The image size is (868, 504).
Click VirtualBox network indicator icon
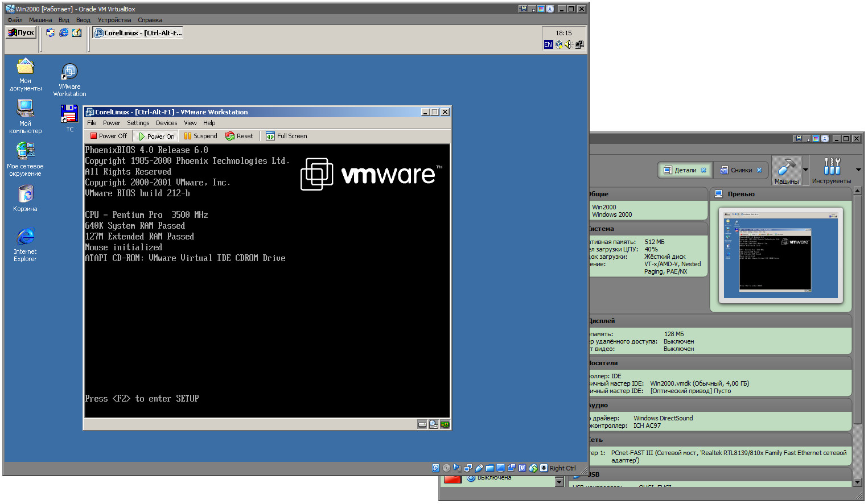[x=468, y=468]
